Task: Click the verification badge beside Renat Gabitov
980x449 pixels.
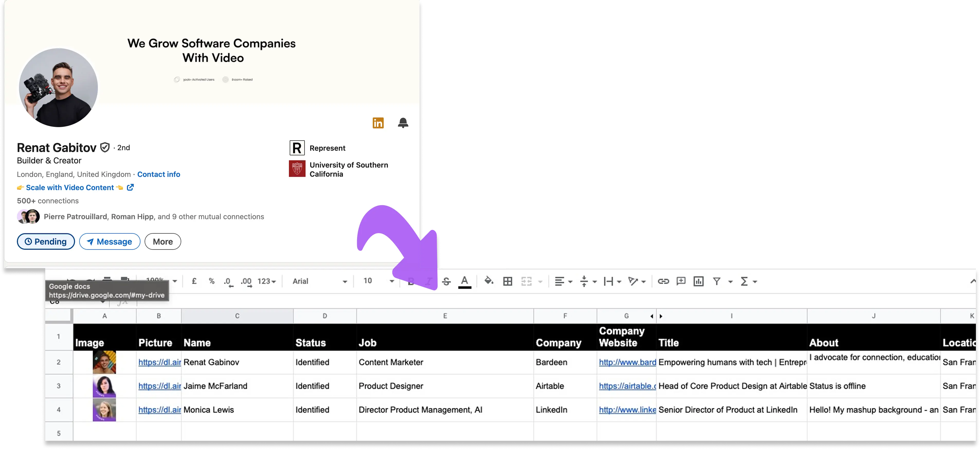Action: tap(105, 147)
